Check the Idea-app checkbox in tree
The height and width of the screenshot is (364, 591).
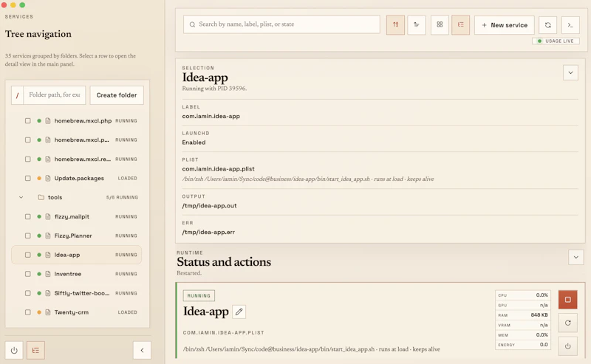(x=28, y=255)
